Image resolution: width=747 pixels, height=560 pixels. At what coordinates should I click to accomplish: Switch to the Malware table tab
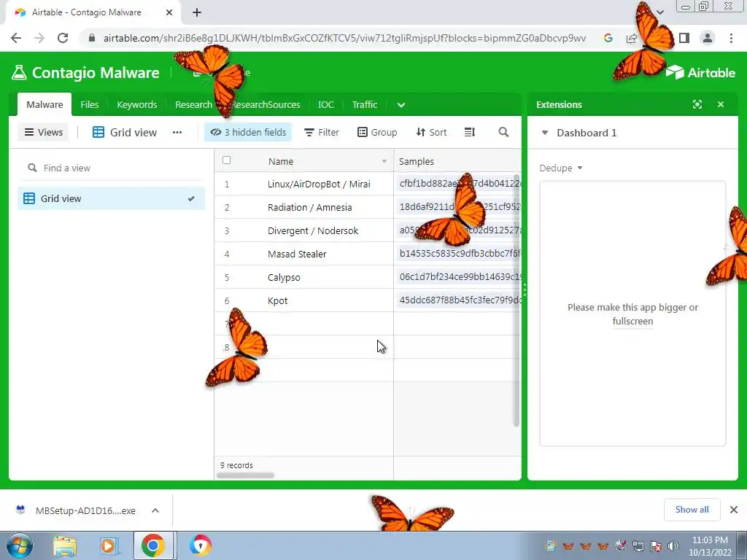pyautogui.click(x=44, y=104)
